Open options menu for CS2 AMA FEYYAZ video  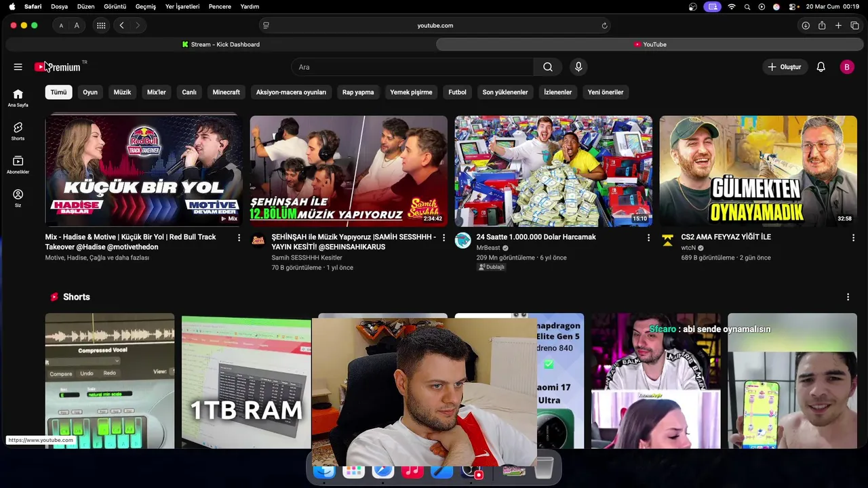point(853,238)
